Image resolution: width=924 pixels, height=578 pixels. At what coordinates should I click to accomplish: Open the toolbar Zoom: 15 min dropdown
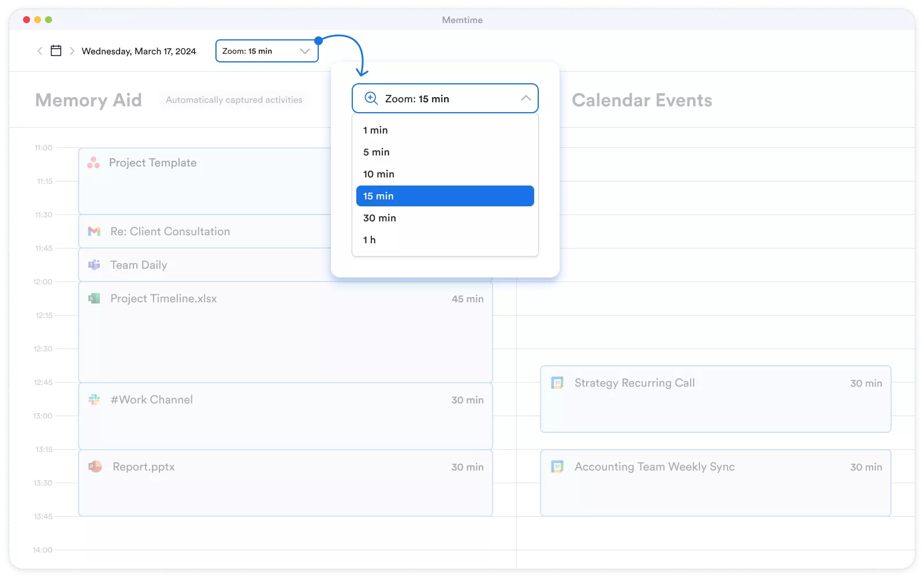point(266,51)
